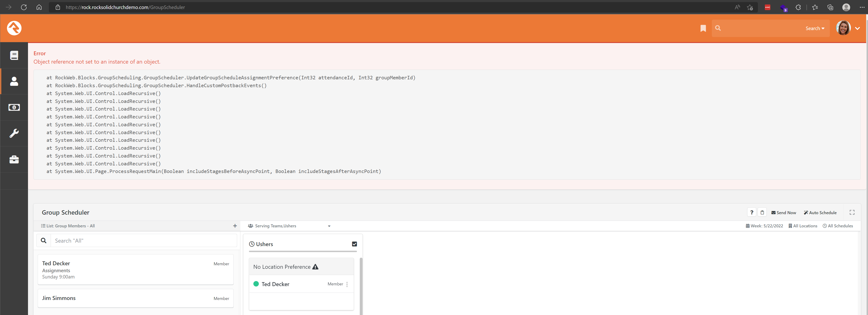Open the Search type dropdown

coord(815,28)
